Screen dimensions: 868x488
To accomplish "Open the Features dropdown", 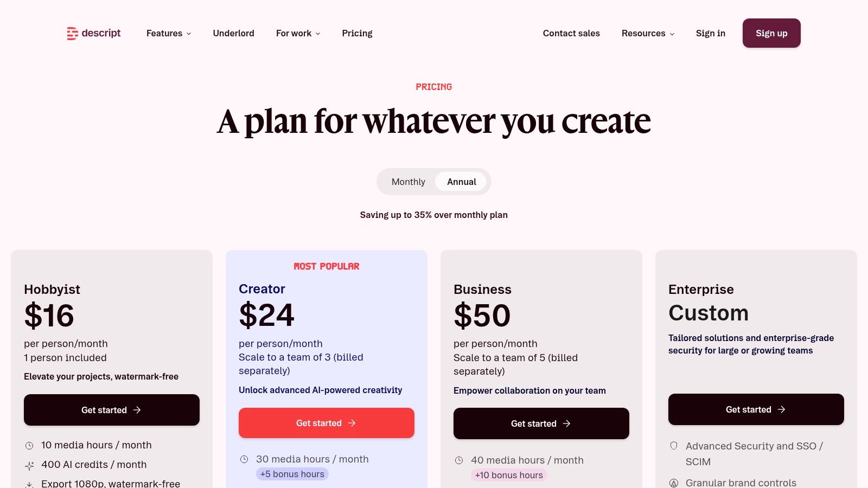I will (168, 33).
